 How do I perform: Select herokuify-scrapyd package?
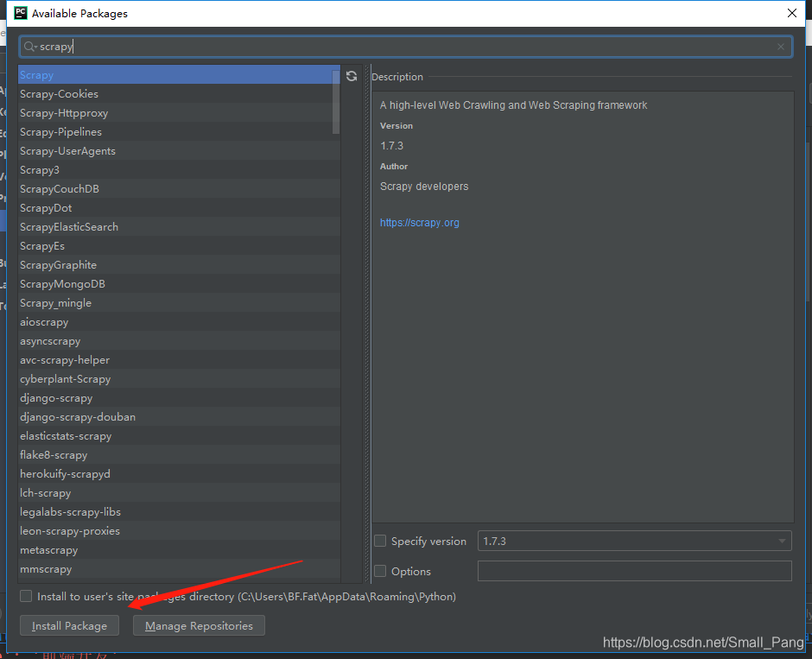click(x=179, y=473)
